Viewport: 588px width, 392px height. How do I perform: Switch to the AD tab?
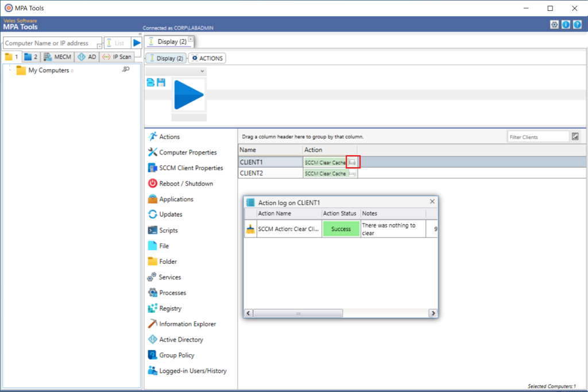[x=87, y=57]
